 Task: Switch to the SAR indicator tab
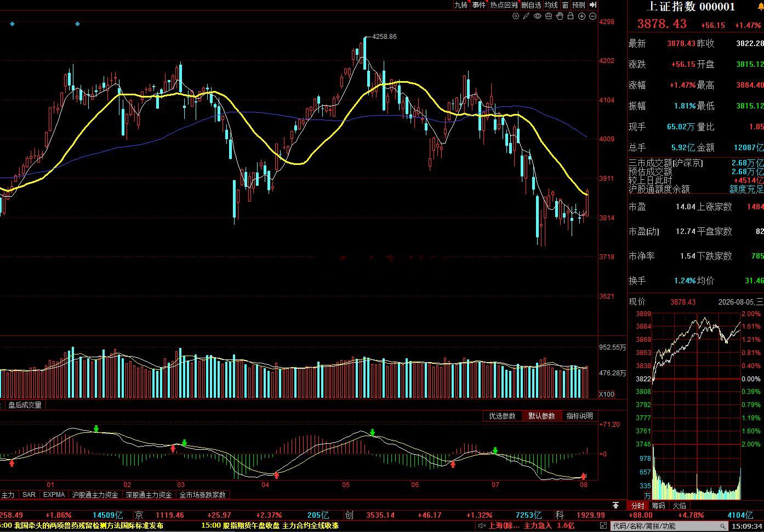(29, 495)
